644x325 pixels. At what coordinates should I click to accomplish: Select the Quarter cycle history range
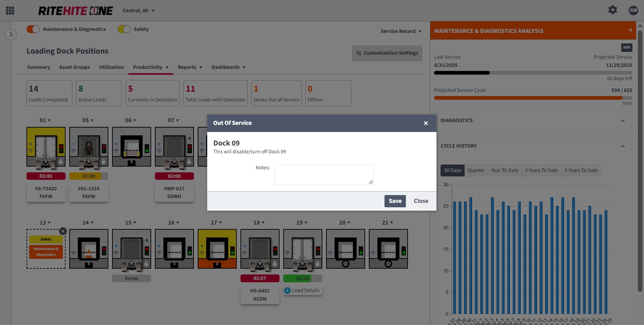[x=476, y=170]
